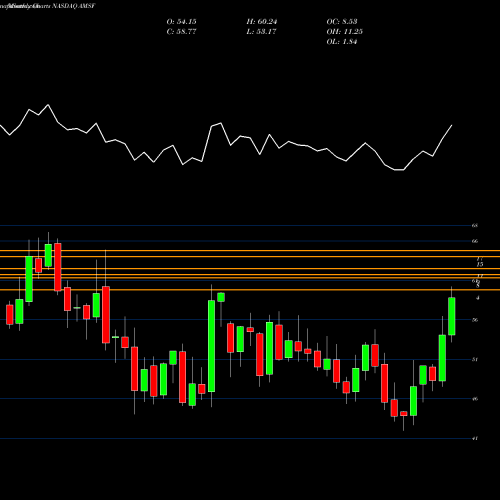The width and height of the screenshot is (500, 500).
Task: Click the '4' label below the orange lines
Action: click(x=478, y=298)
